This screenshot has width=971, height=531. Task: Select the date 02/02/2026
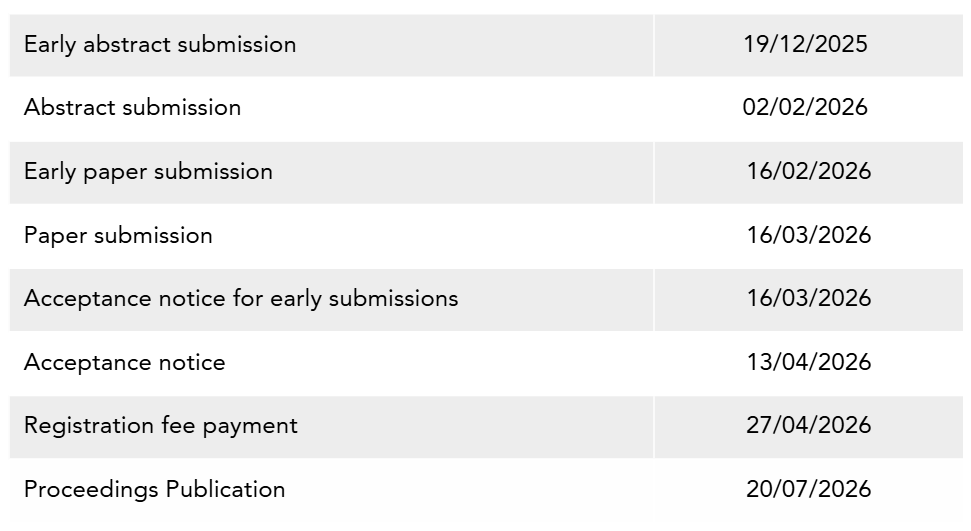805,108
